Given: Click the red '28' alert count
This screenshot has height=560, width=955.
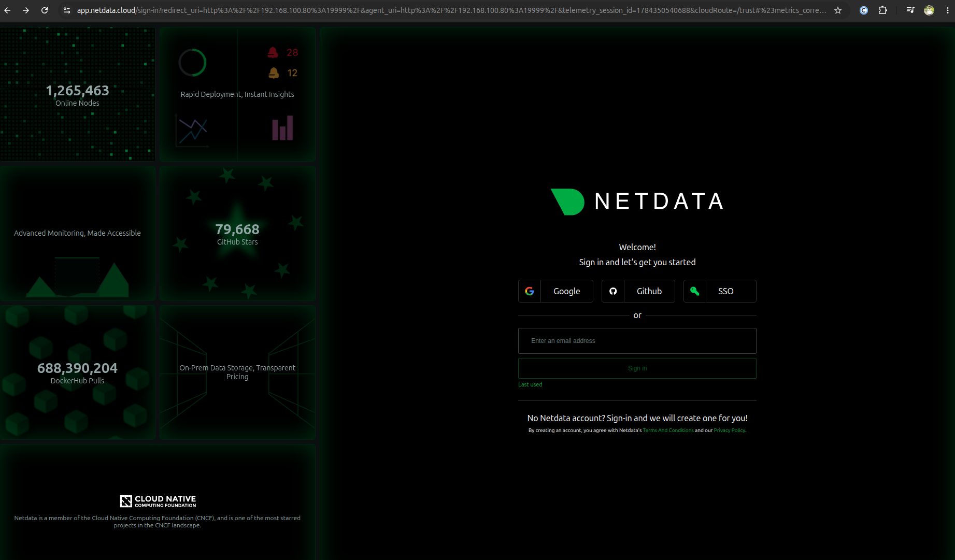Looking at the screenshot, I should (x=292, y=52).
